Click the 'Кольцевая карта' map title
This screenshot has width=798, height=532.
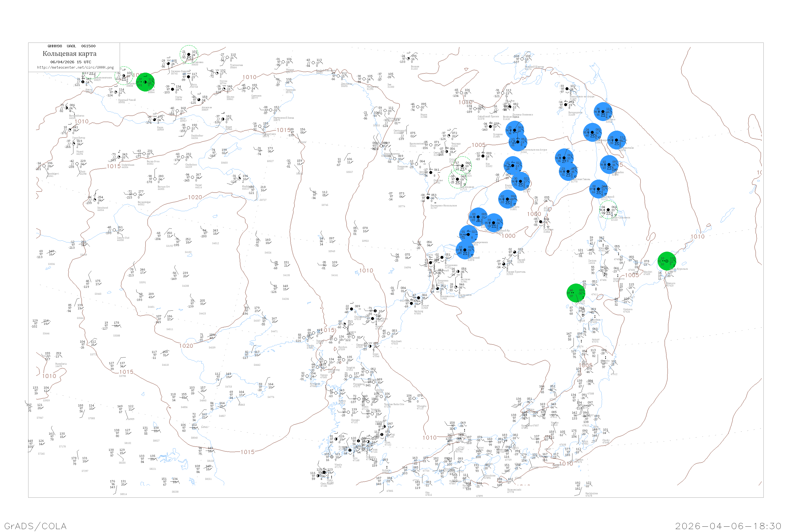click(x=69, y=54)
